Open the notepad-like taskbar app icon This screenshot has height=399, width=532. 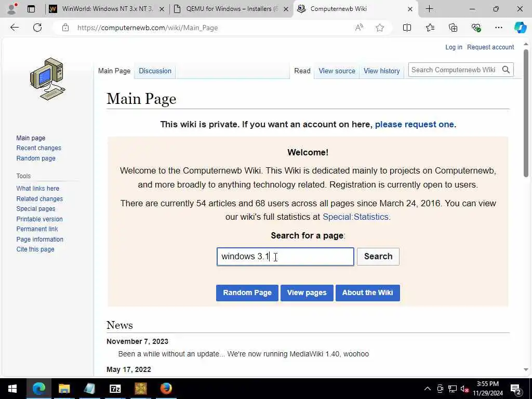(x=89, y=389)
